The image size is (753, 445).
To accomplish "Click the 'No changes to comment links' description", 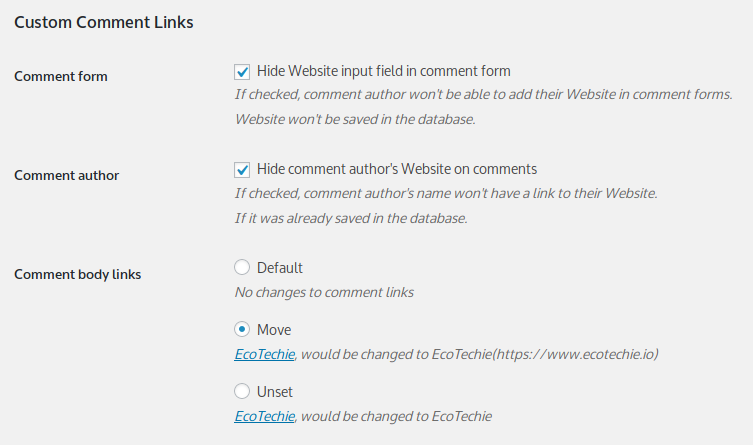I will 324,292.
